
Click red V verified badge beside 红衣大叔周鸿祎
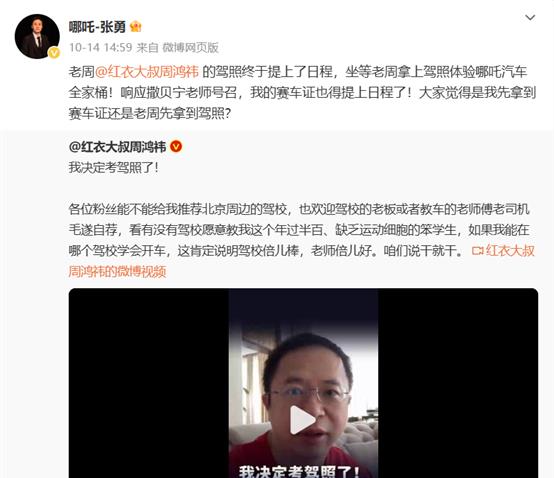click(x=176, y=146)
